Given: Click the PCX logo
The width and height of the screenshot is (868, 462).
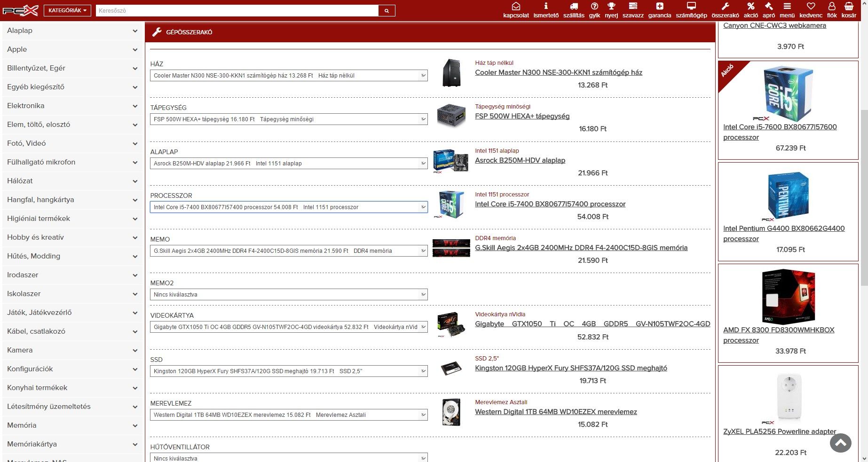Looking at the screenshot, I should point(20,10).
